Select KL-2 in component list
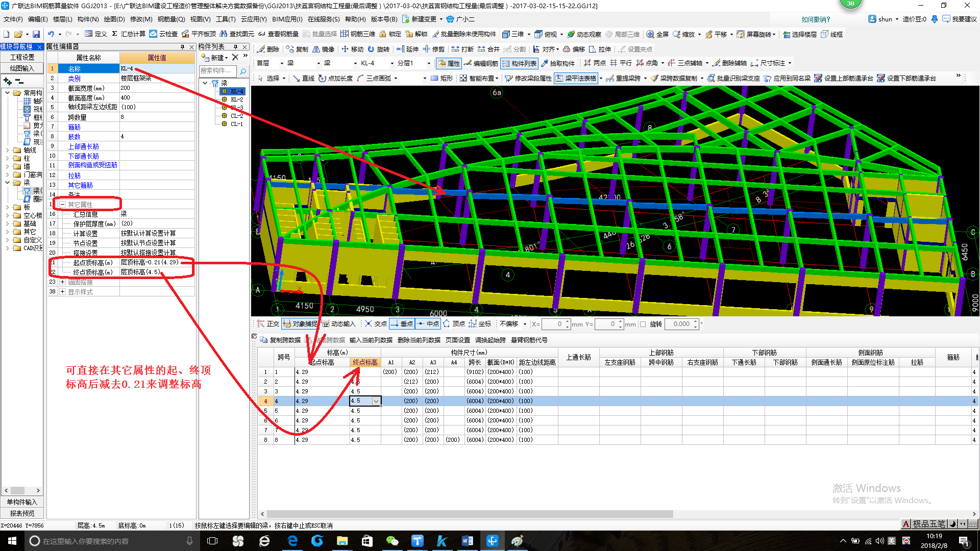This screenshot has width=980, height=551. pyautogui.click(x=236, y=99)
